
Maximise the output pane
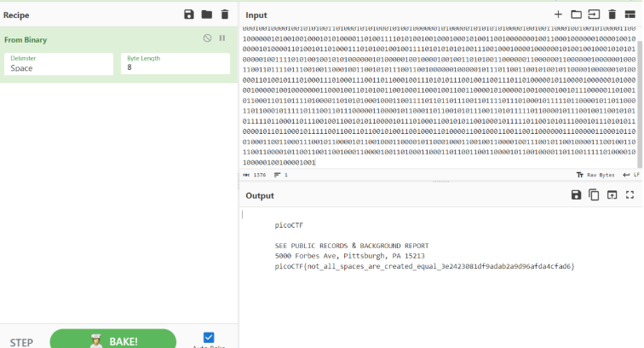630,195
